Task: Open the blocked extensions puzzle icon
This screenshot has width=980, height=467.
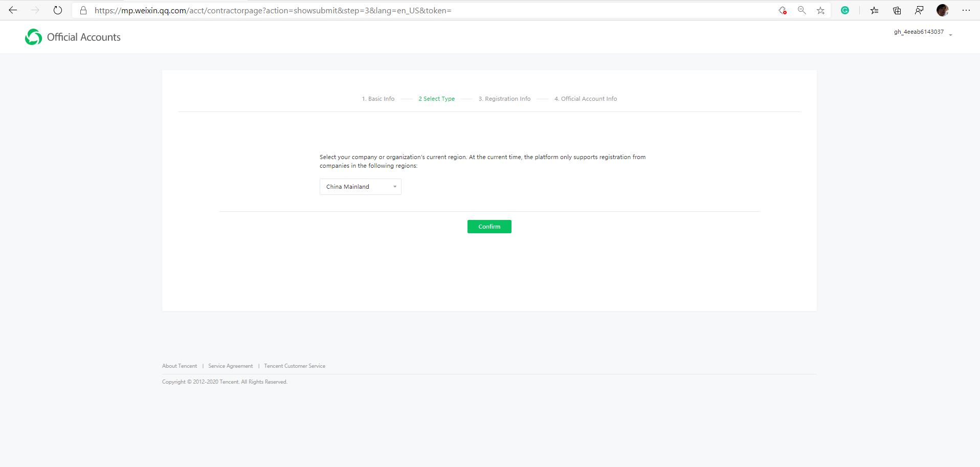Action: coord(782,10)
